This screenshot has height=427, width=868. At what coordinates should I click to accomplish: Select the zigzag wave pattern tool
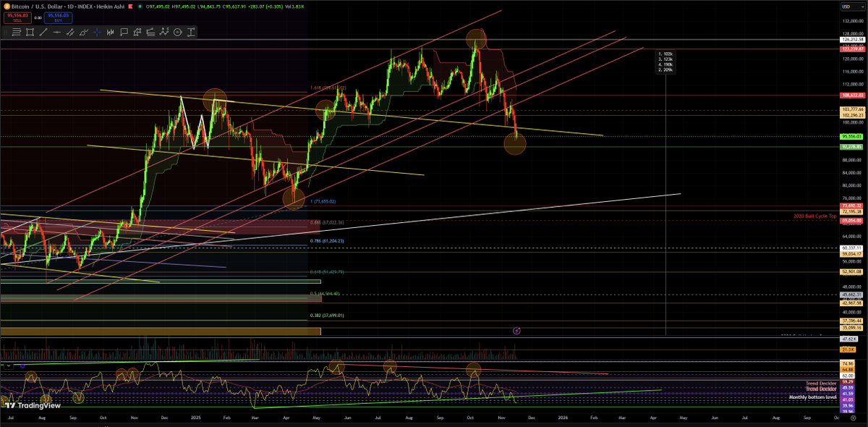(x=164, y=32)
